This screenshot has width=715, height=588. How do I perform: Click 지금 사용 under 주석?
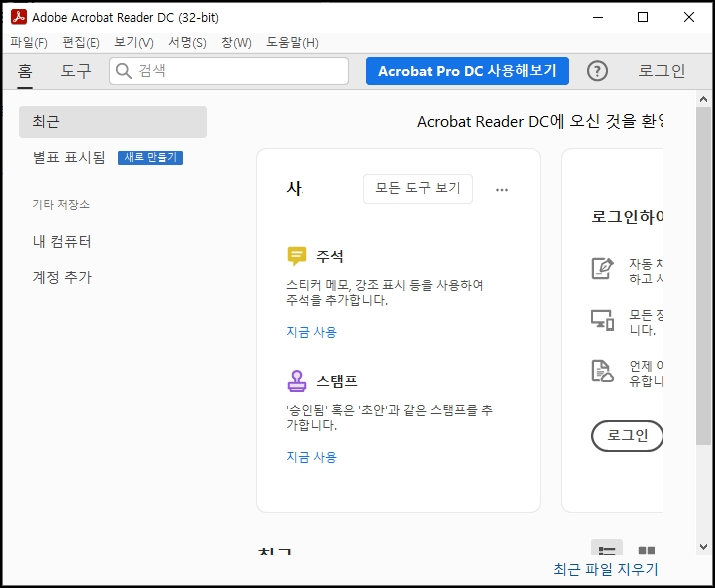coord(311,332)
